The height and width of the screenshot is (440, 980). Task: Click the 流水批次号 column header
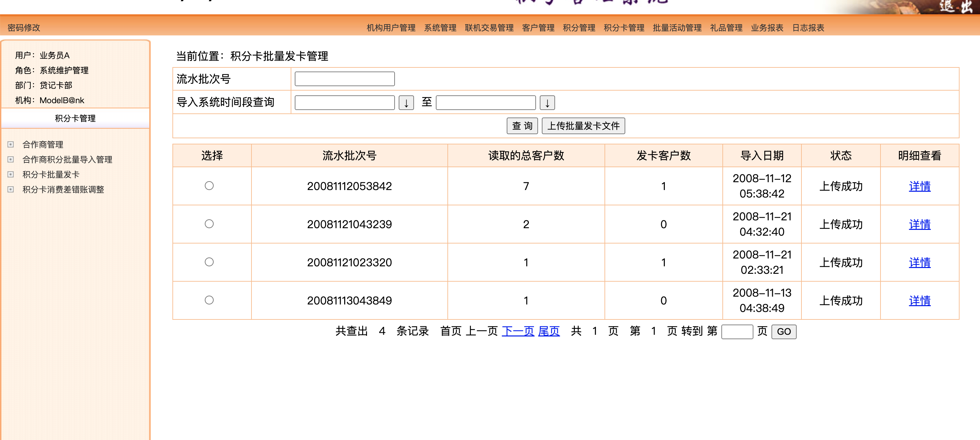click(349, 156)
